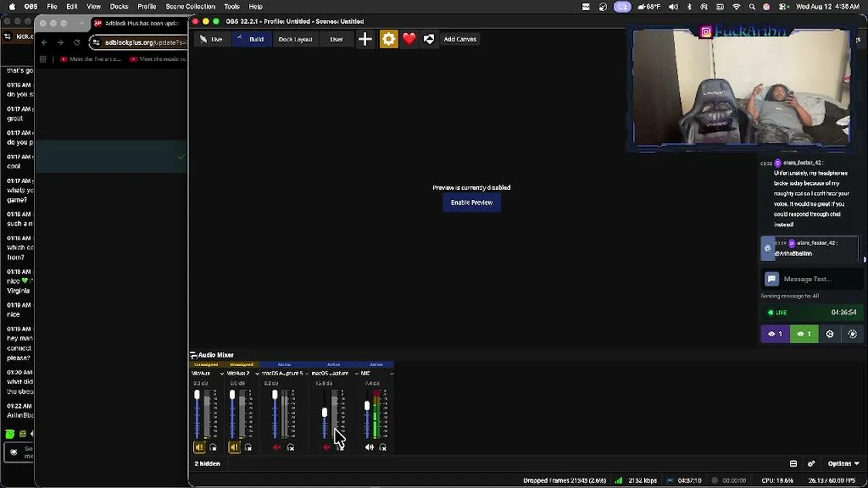Click browser back arrow in background window
This screenshot has width=868, height=488.
[x=44, y=42]
